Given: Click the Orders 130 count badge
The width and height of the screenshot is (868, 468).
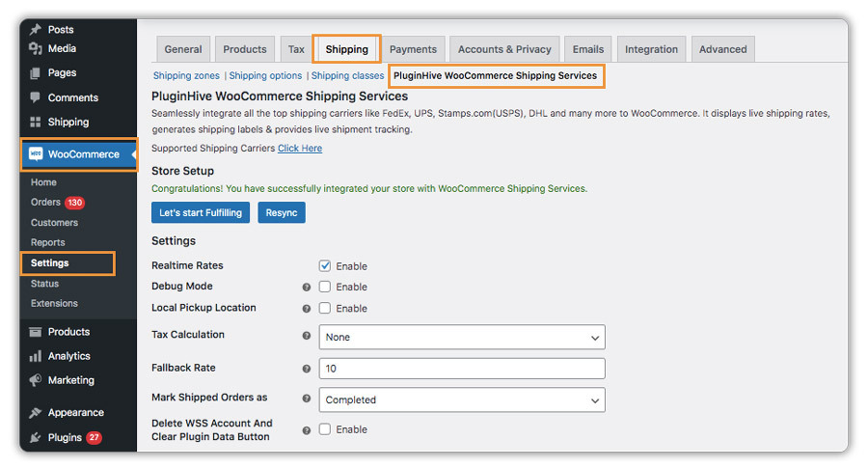Looking at the screenshot, I should point(74,203).
